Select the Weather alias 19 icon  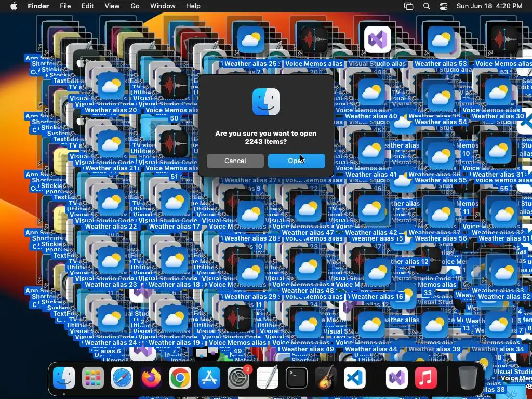point(175,319)
